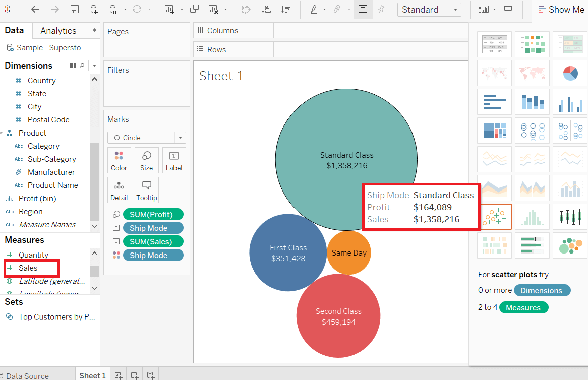Viewport: 588px width, 380px height.
Task: Click New Worksheet icon beside Sheet 1
Action: 119,375
